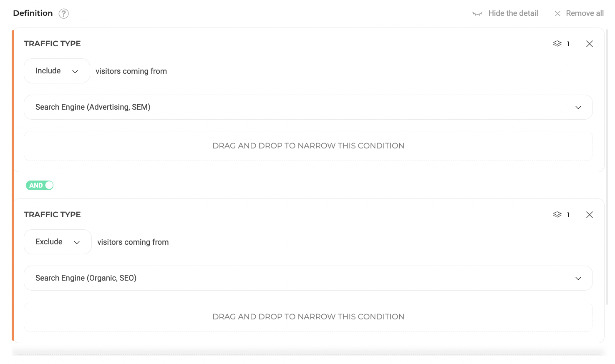
Task: Click second drag and drop narrow condition zone
Action: [x=308, y=317]
